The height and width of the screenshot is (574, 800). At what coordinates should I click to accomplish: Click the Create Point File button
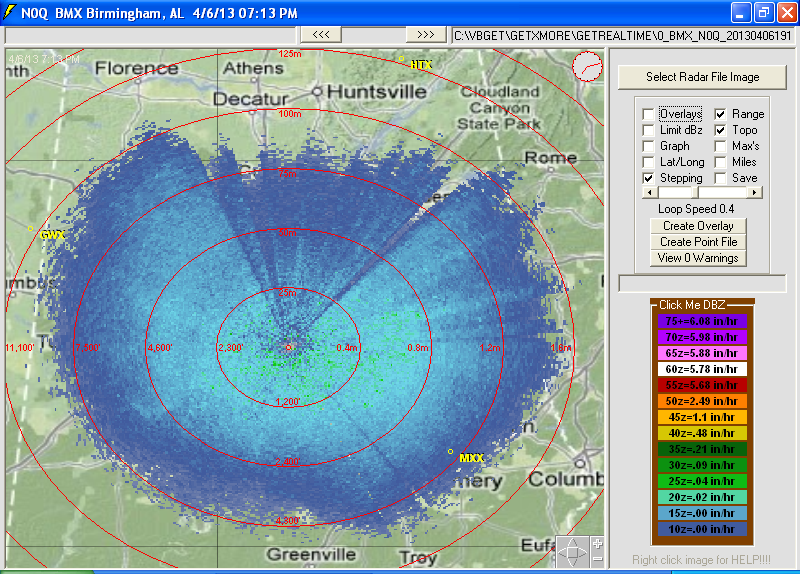pyautogui.click(x=700, y=242)
